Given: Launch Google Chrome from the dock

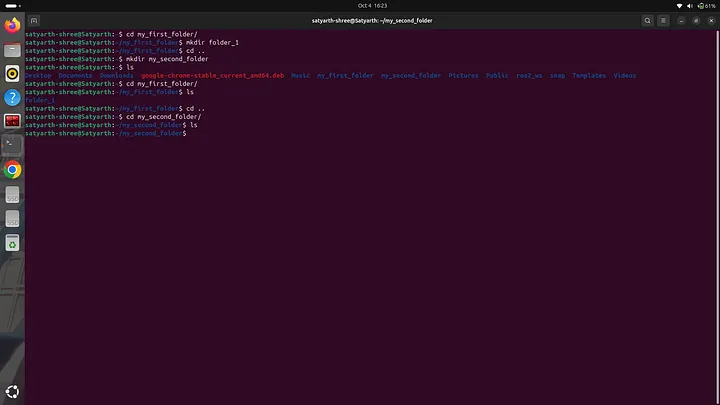Looking at the screenshot, I should pos(12,170).
